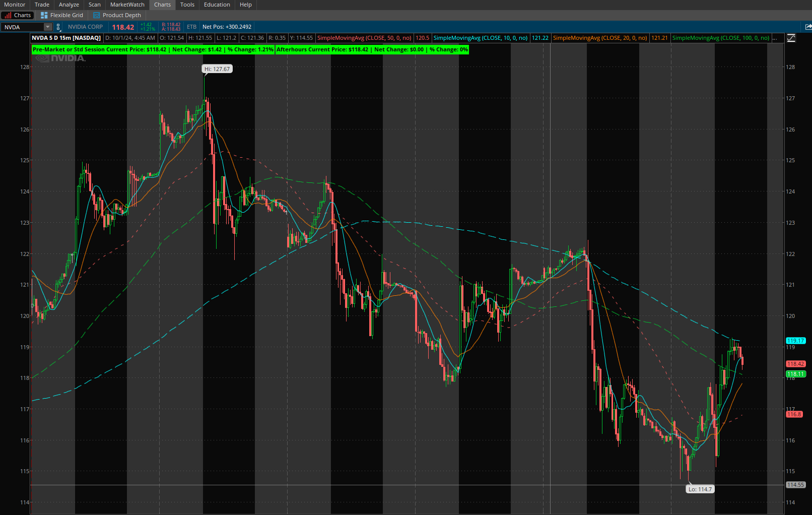Click the +1.42 net change value
Image resolution: width=812 pixels, height=515 pixels.
[x=146, y=25]
